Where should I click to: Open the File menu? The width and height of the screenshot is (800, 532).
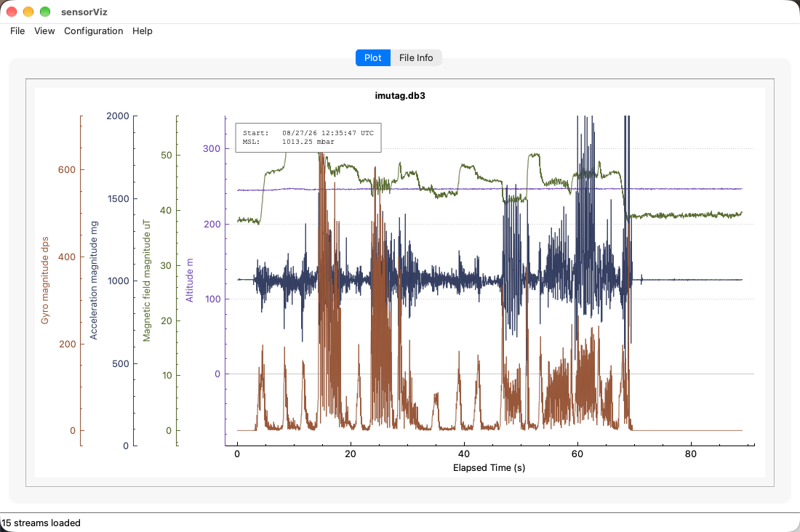17,31
